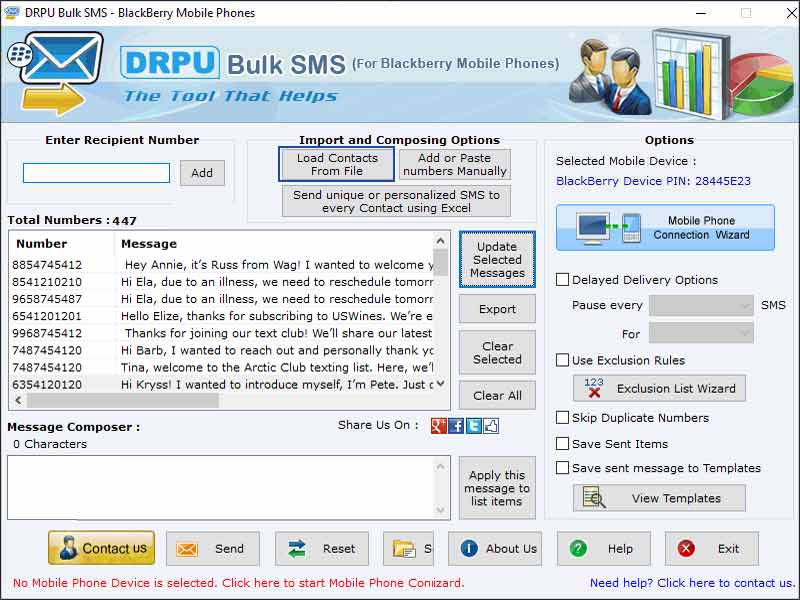Viewport: 800px width, 600px height.
Task: Exit the application via red cross button
Action: click(x=711, y=548)
